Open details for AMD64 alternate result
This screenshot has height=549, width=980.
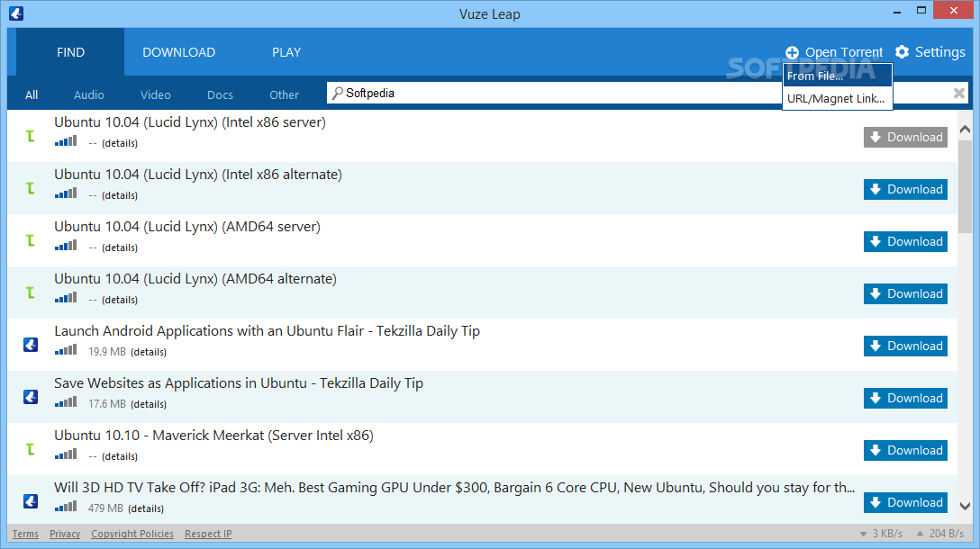[120, 300]
